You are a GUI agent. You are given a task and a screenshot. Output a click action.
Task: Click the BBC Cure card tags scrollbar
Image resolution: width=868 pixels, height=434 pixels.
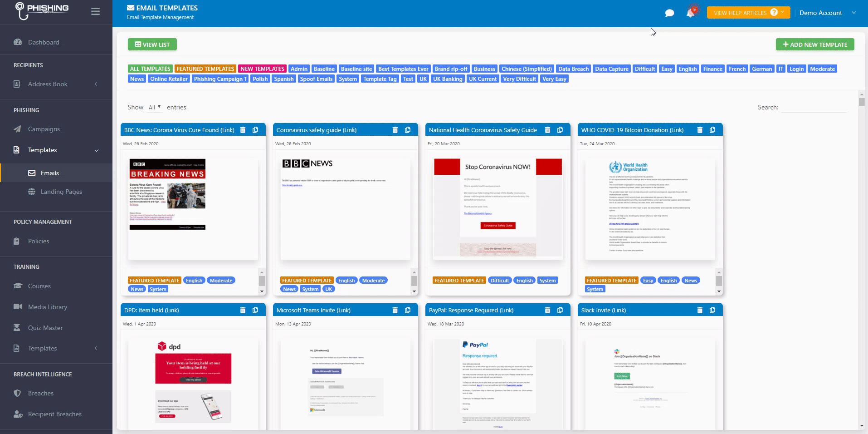click(x=262, y=281)
